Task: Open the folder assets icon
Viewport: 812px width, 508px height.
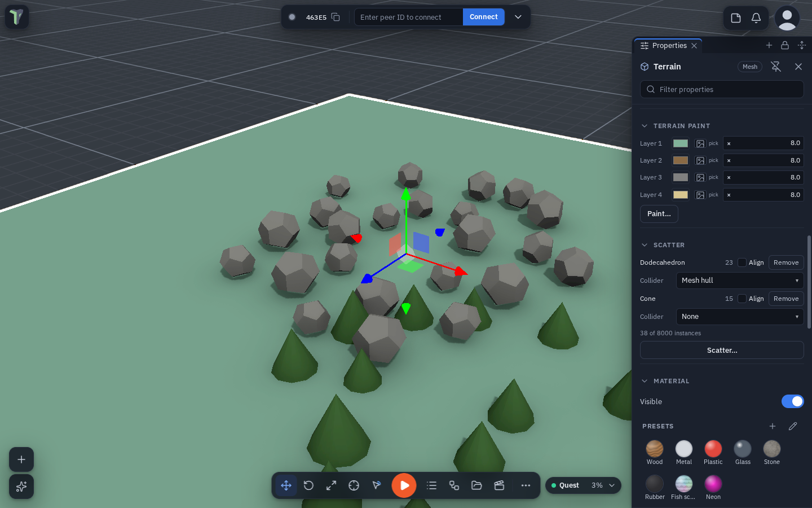Action: [x=476, y=485]
